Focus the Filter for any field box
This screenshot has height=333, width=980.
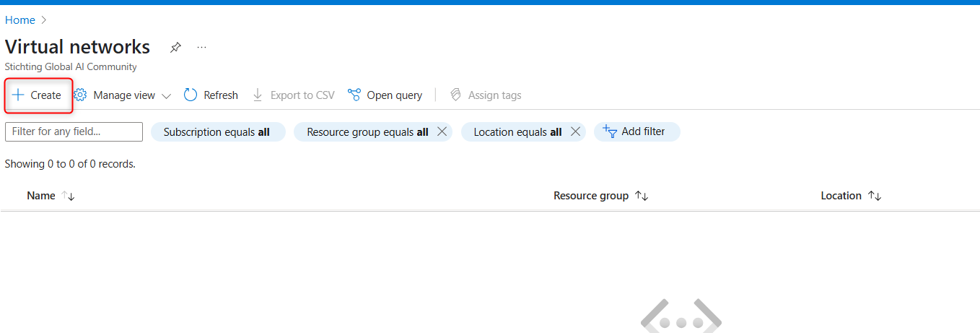point(74,131)
